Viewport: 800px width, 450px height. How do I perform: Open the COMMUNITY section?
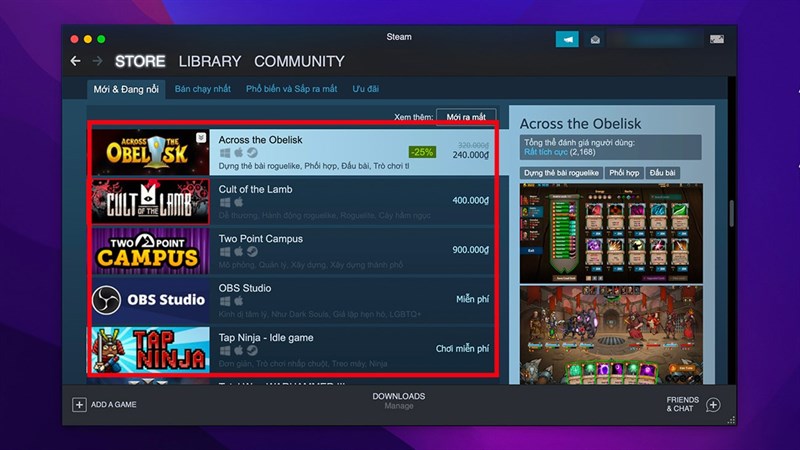(299, 62)
